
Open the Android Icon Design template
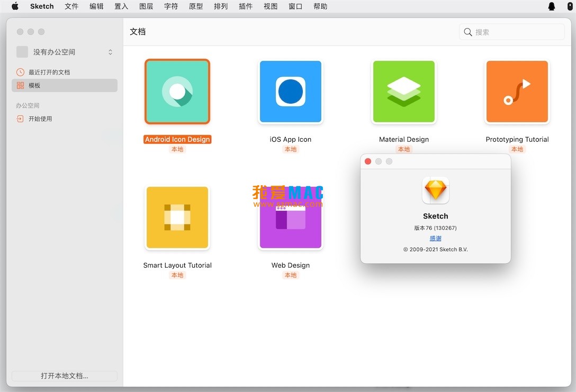[177, 91]
